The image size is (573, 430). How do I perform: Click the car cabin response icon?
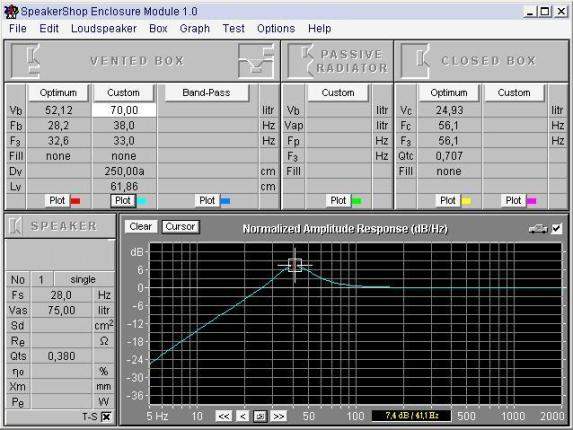point(538,229)
